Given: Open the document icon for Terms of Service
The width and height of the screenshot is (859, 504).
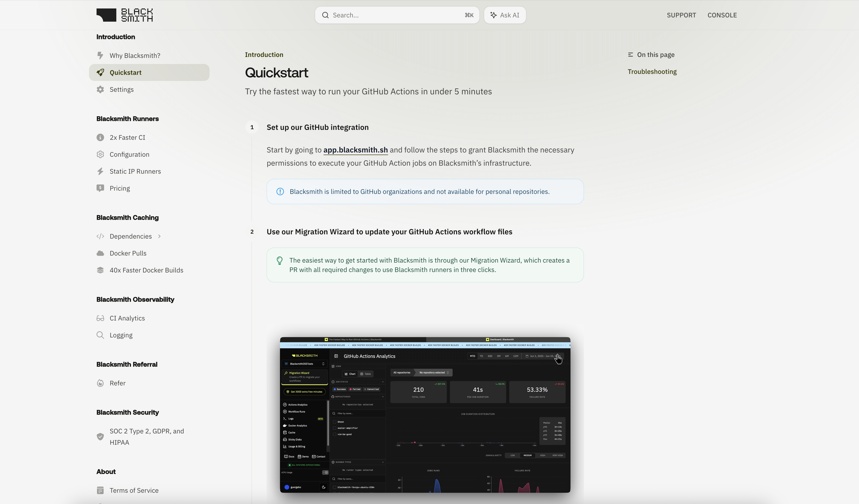Looking at the screenshot, I should (x=100, y=490).
